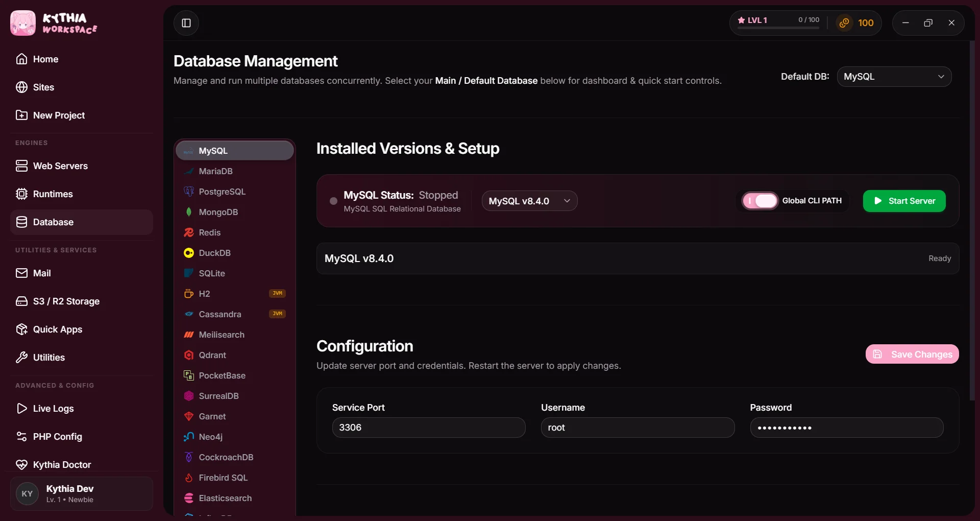The image size is (980, 521).
Task: Click the CockroachDB icon
Action: coord(189,457)
